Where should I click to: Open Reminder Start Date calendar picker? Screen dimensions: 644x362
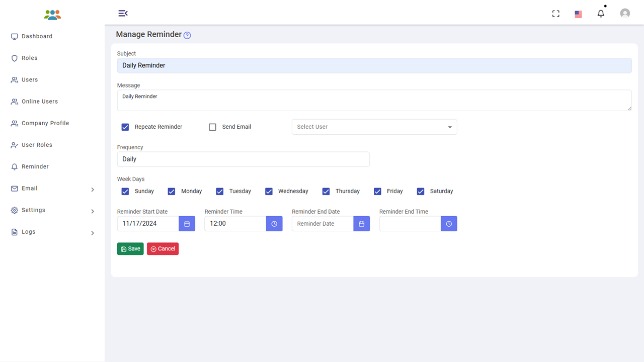click(187, 224)
